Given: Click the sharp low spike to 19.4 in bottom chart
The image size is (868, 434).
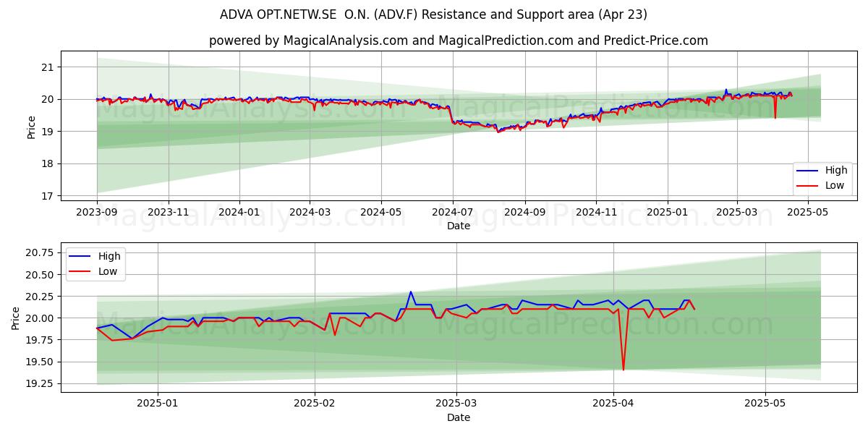Looking at the screenshot, I should tap(624, 369).
